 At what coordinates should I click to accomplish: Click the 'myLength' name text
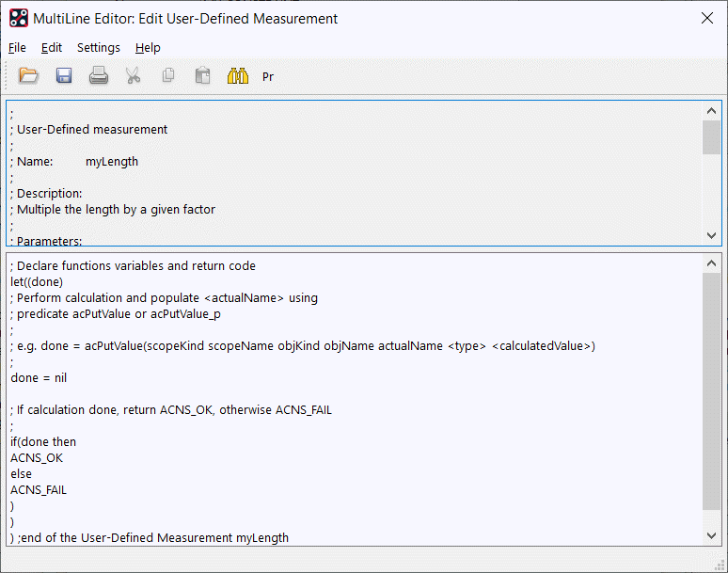click(111, 162)
